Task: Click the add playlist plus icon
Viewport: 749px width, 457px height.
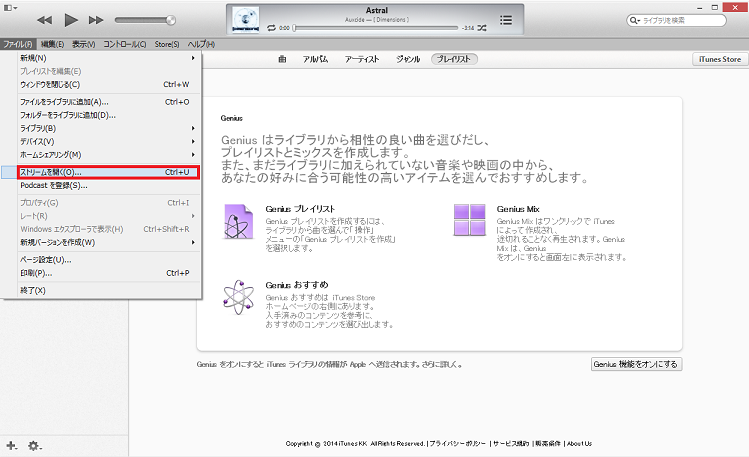Action: click(11, 446)
